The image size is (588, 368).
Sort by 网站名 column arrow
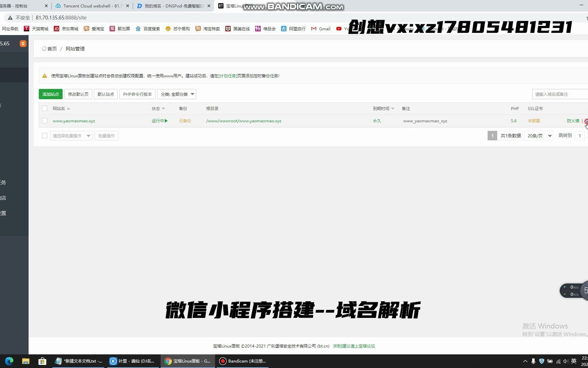(x=68, y=109)
